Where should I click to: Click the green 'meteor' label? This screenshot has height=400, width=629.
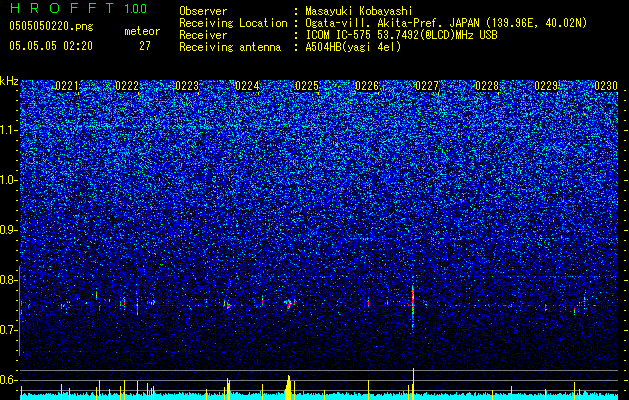(x=142, y=31)
